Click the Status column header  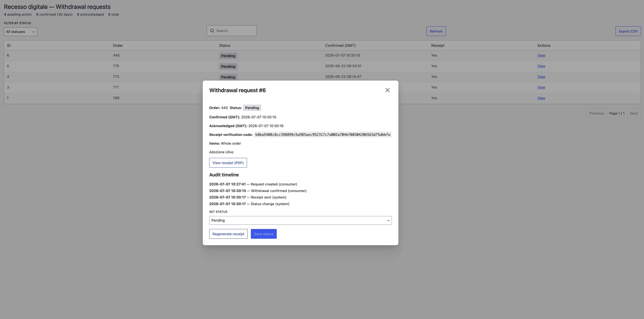225,45
